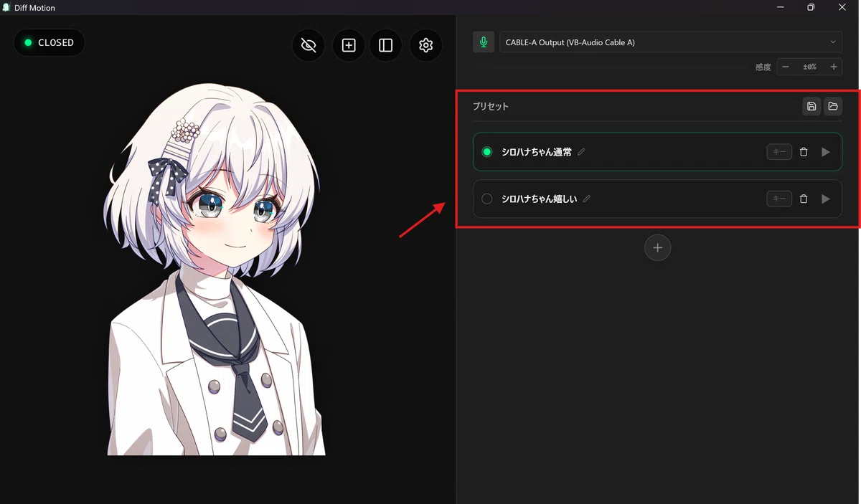This screenshot has width=861, height=504.
Task: Delete the シロハナちゃん嬉しい preset
Action: click(804, 199)
